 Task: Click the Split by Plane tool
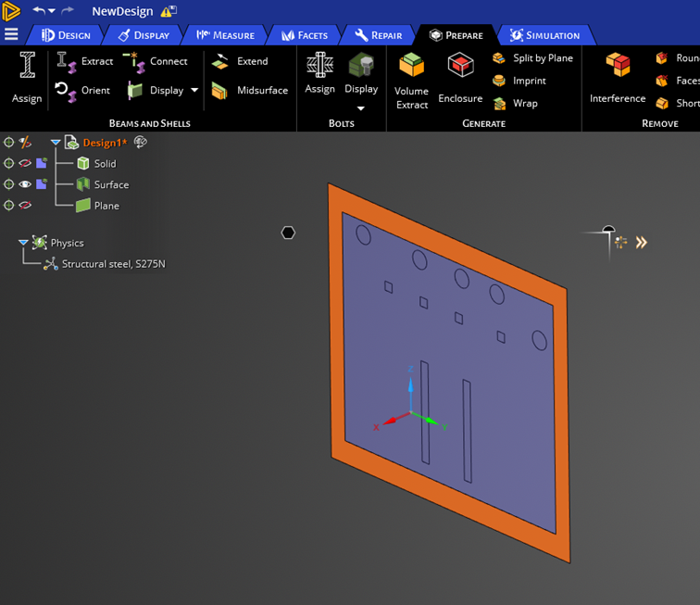tap(532, 58)
